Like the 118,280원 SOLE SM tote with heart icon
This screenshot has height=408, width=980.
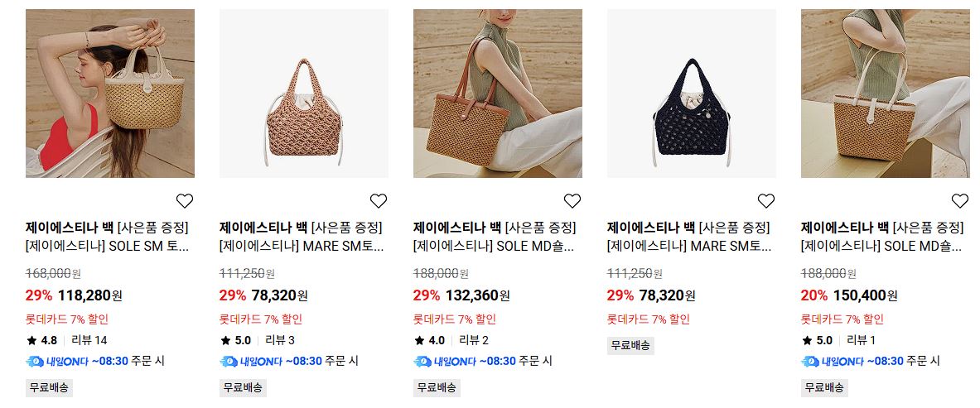185,200
